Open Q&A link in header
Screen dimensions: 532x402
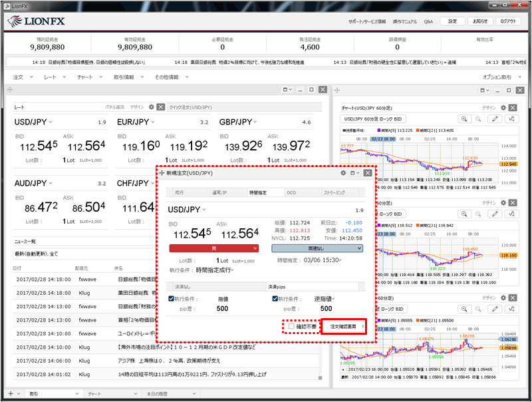[x=428, y=21]
